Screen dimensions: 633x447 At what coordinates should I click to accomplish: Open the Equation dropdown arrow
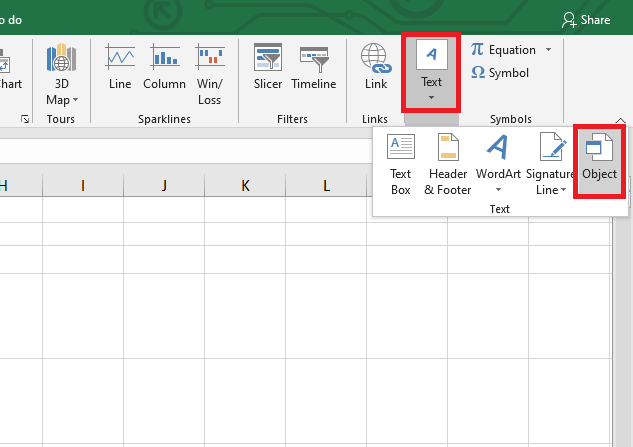click(548, 50)
